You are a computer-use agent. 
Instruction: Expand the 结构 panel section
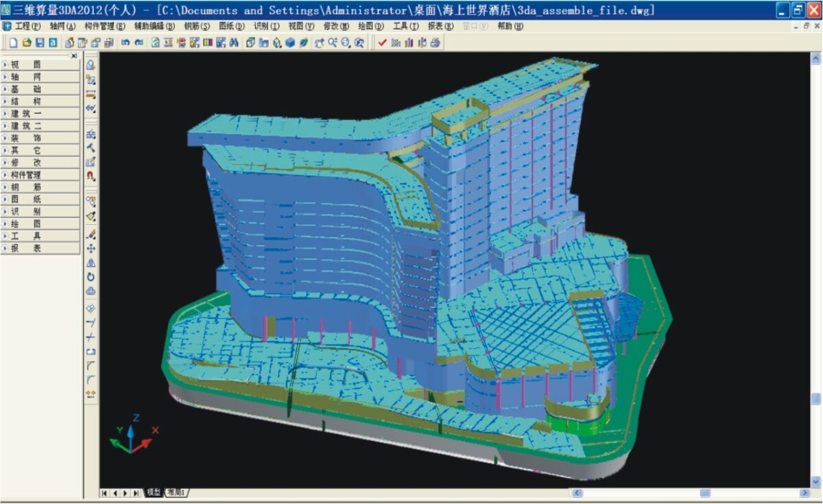click(40, 101)
